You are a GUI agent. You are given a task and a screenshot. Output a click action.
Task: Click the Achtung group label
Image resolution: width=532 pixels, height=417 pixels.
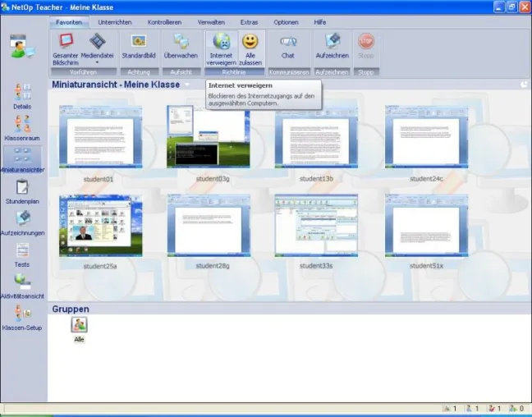point(139,72)
